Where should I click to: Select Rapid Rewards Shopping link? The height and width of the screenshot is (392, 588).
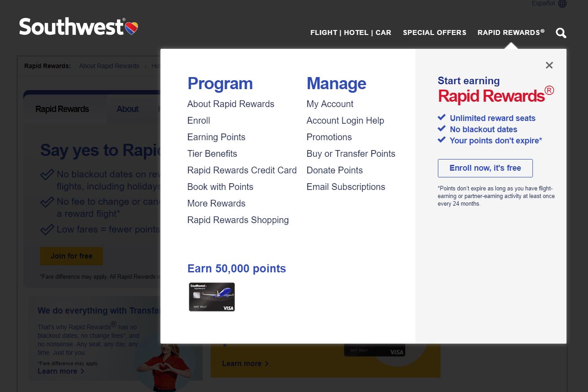pyautogui.click(x=238, y=220)
